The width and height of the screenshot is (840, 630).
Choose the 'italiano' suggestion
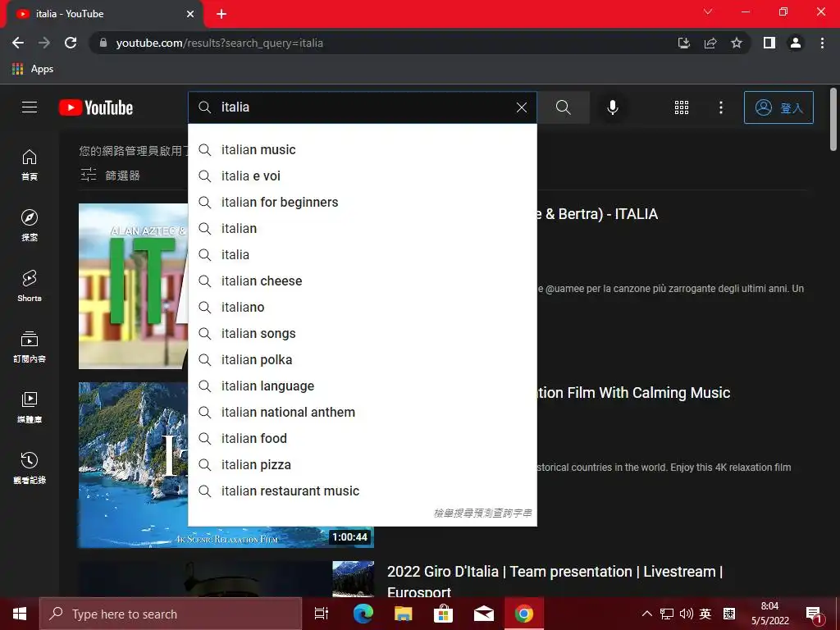click(x=362, y=307)
